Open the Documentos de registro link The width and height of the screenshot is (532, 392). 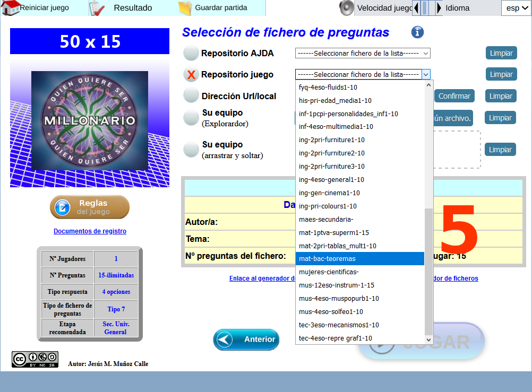(90, 231)
